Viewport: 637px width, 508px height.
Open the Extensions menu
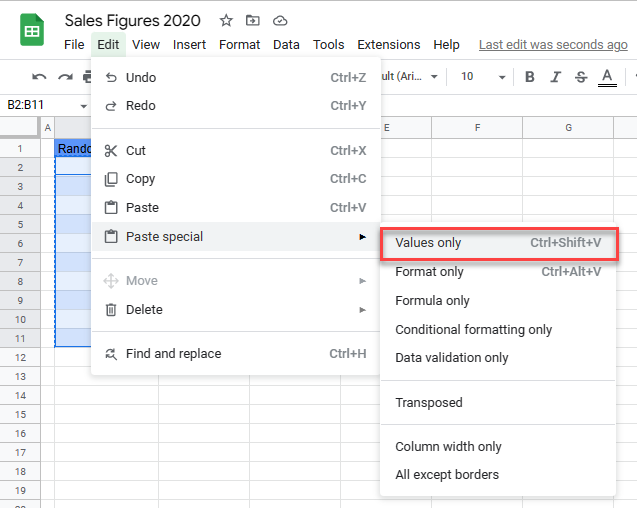point(388,45)
